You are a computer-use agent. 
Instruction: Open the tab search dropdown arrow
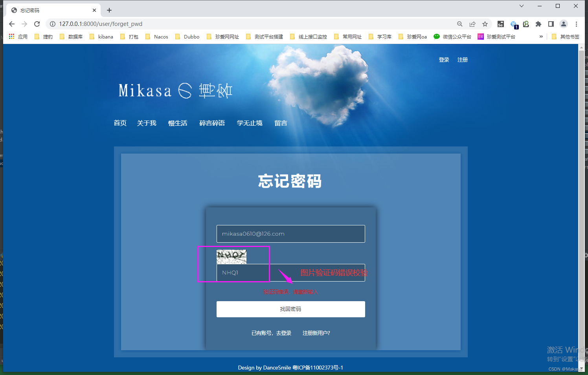pyautogui.click(x=522, y=6)
